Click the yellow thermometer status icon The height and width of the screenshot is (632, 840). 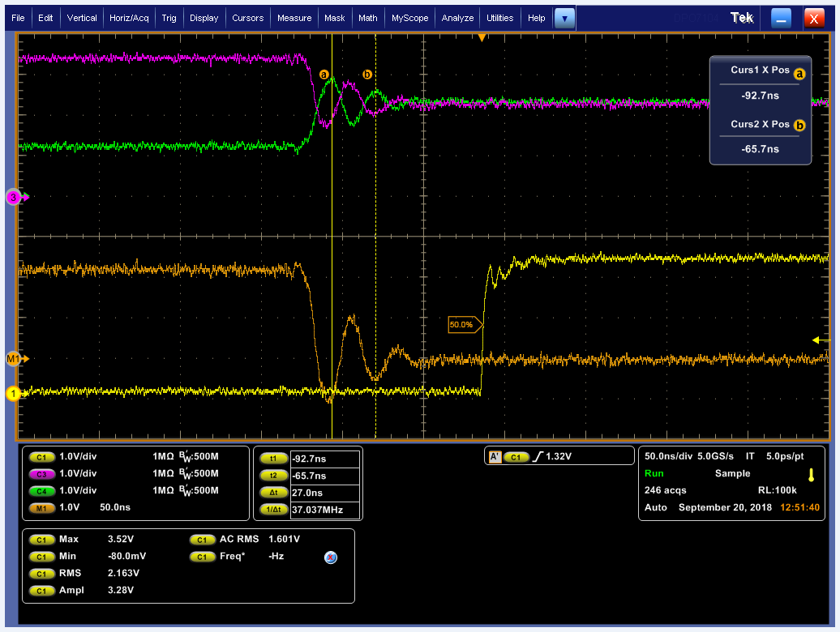(x=811, y=475)
